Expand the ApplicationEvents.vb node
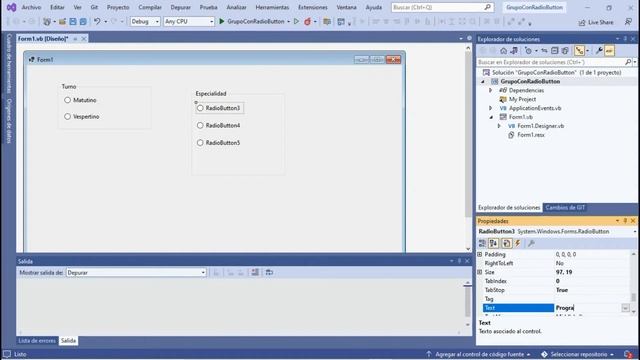This screenshot has width=640, height=360. [491, 108]
